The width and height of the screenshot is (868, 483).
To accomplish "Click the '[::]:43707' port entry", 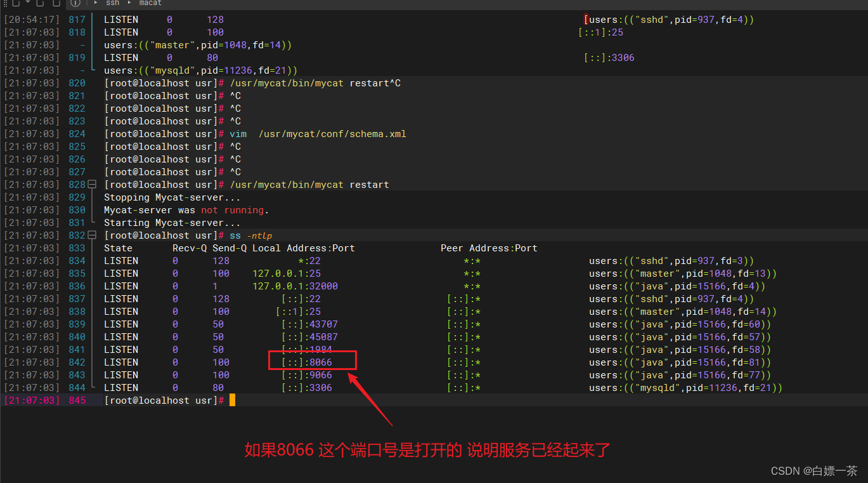I will click(x=309, y=324).
